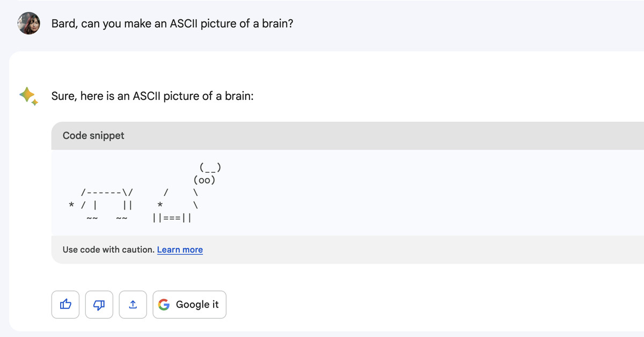Click the "Use code with caution." notice text
644x337 pixels.
[108, 250]
